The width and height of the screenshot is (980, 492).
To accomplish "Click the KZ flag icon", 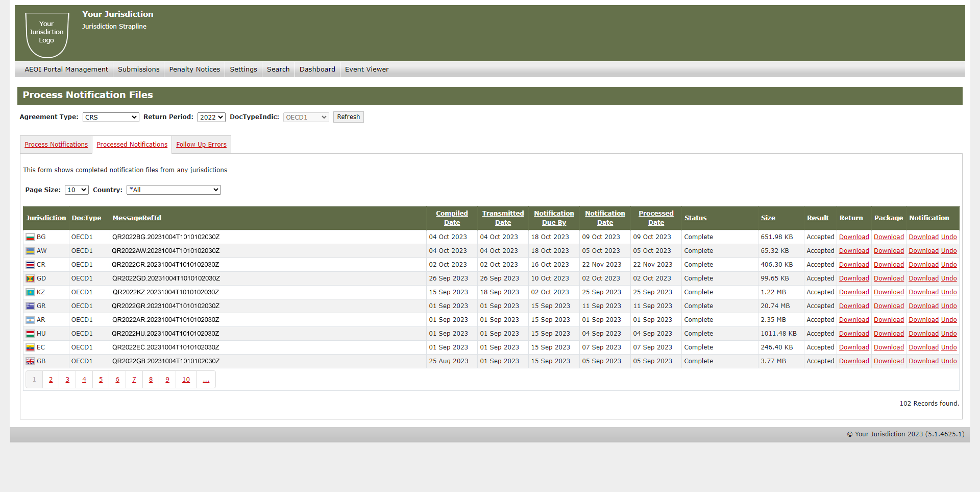I will [30, 292].
